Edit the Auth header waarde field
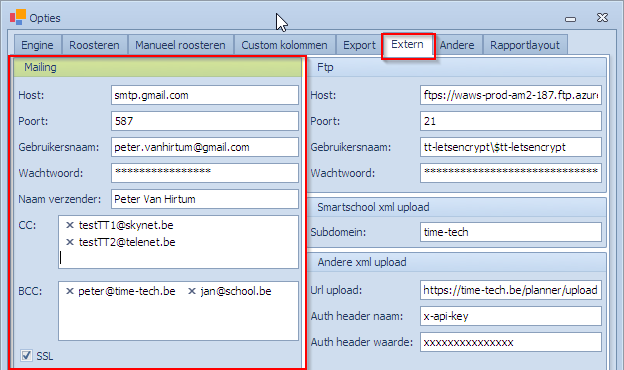The image size is (624, 370). [x=511, y=342]
